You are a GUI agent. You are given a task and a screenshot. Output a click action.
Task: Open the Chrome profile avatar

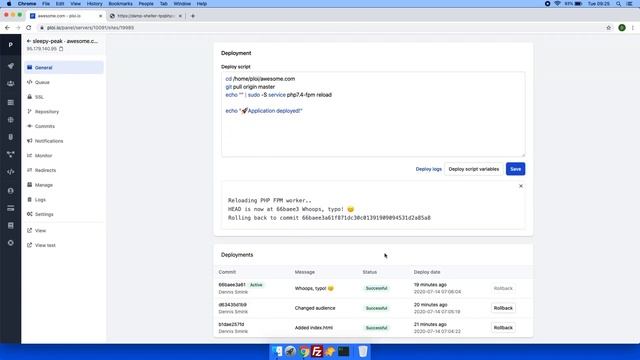pyautogui.click(x=622, y=28)
